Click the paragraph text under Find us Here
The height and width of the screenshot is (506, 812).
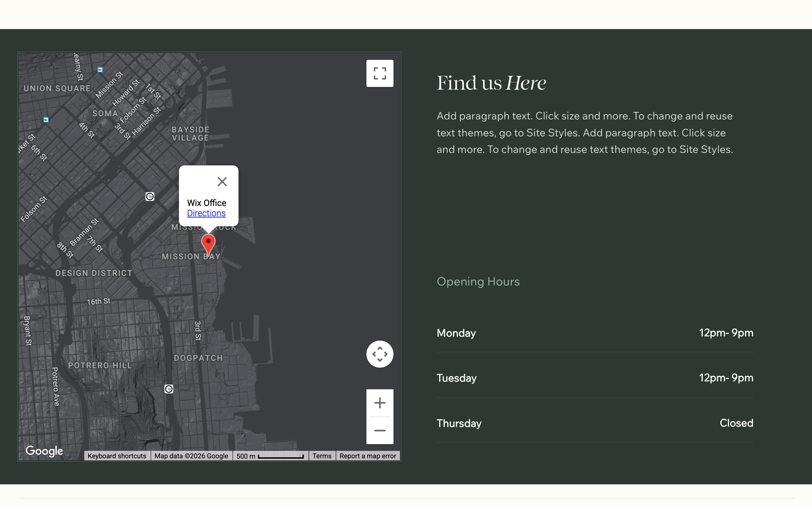pos(585,133)
